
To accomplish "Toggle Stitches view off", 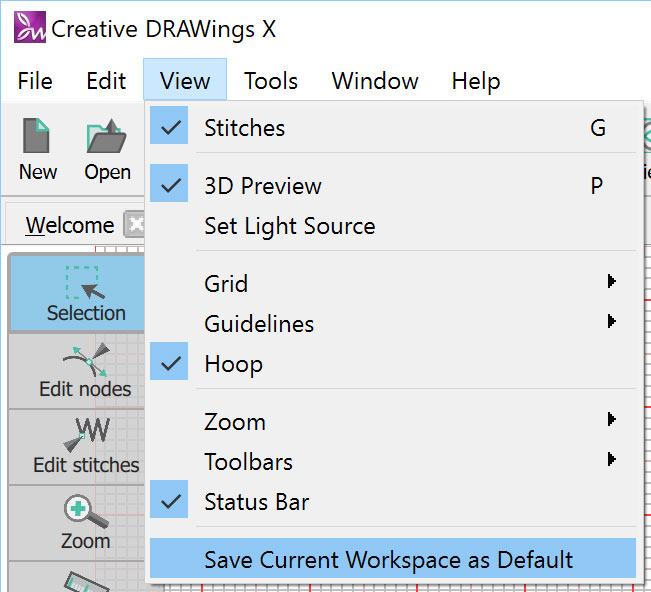I will (244, 128).
